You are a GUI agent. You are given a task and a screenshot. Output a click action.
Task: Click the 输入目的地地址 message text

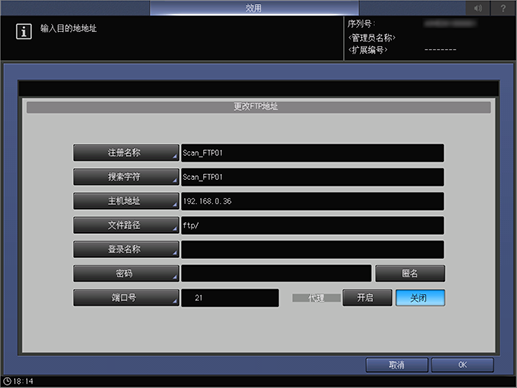pyautogui.click(x=69, y=28)
